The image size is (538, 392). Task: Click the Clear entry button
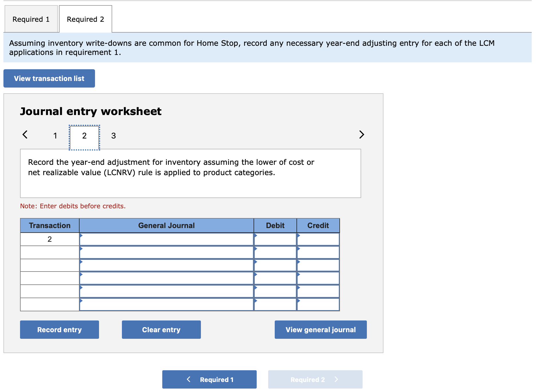click(x=161, y=329)
